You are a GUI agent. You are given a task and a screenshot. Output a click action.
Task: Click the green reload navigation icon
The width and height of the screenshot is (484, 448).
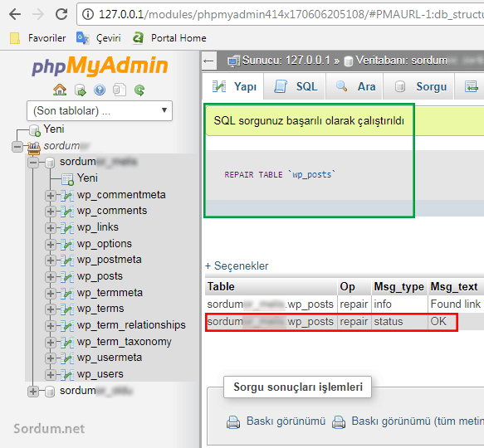click(x=139, y=90)
